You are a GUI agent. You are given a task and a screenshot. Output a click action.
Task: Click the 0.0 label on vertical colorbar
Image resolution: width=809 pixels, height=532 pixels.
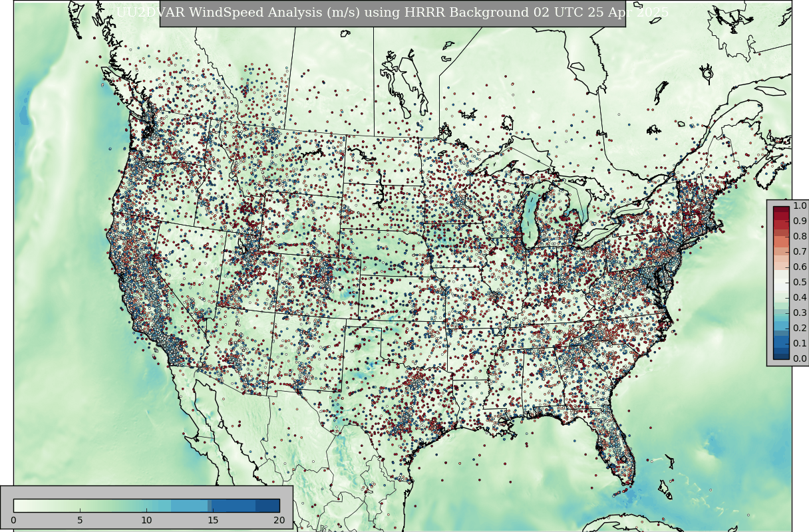pos(800,359)
